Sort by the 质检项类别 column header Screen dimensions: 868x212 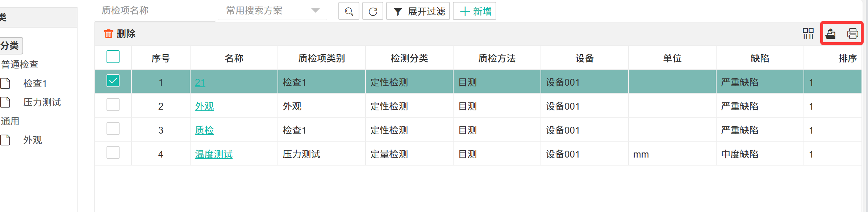[x=321, y=58]
